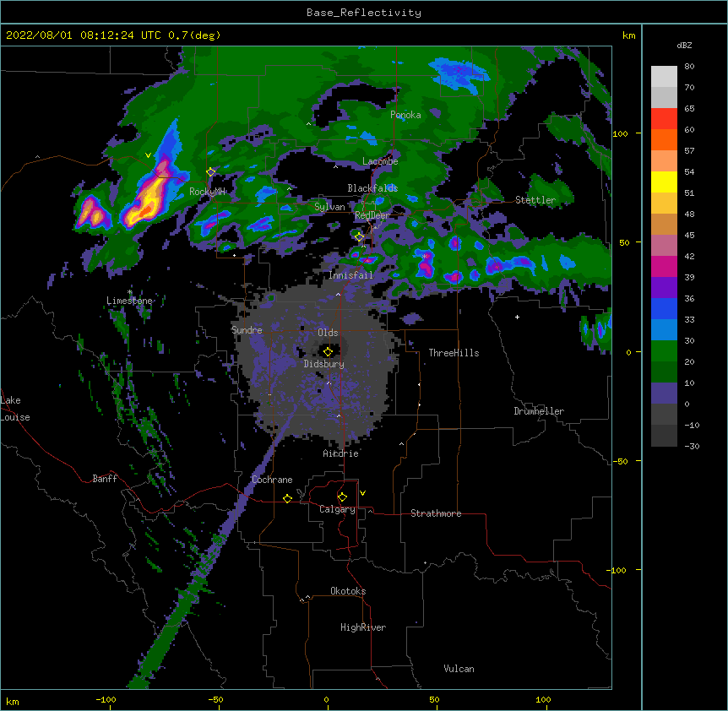Click the Lacombe town label

(x=380, y=161)
